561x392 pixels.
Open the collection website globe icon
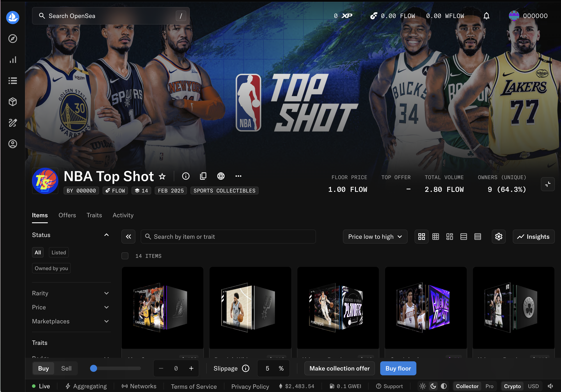[x=221, y=176]
